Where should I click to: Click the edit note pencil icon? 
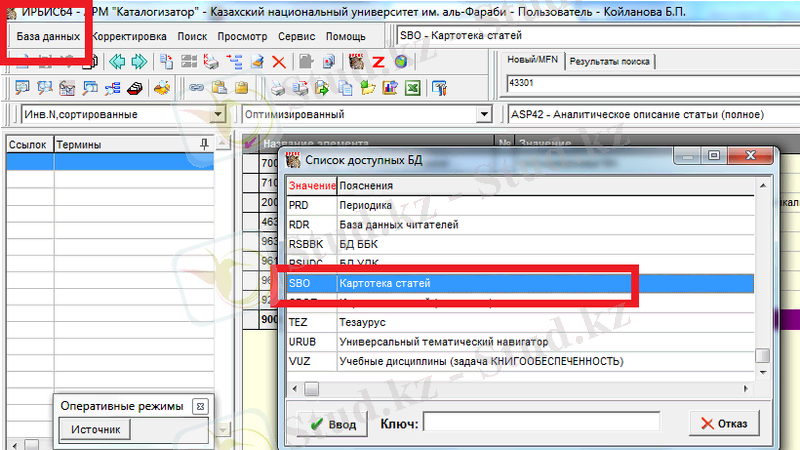tap(257, 62)
